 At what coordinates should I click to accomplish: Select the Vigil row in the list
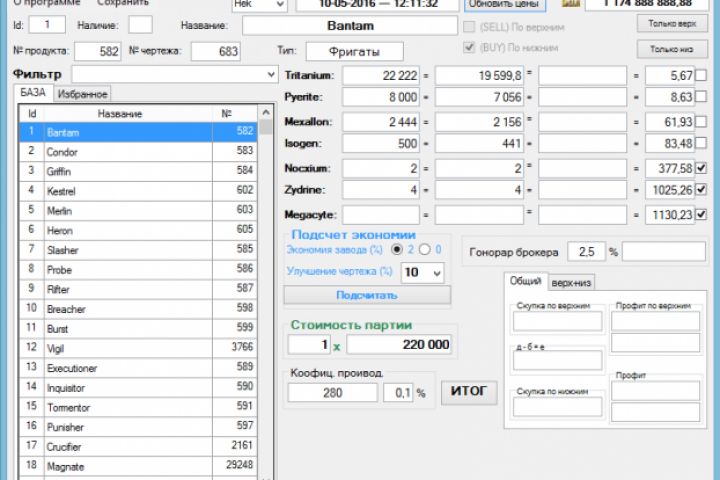pyautogui.click(x=138, y=348)
